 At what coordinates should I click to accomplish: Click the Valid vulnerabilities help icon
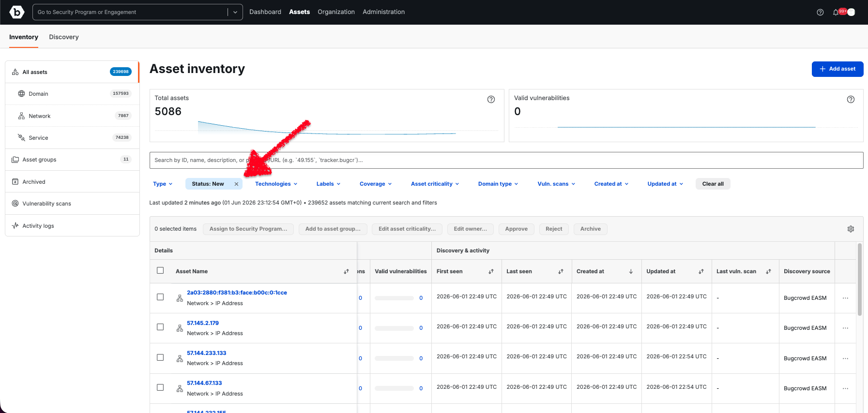tap(851, 99)
